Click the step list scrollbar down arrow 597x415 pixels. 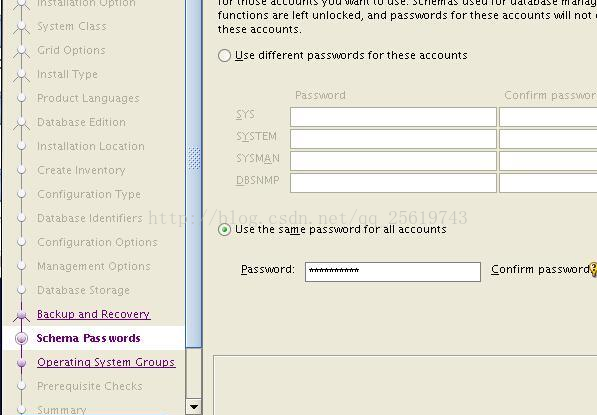tap(194, 407)
